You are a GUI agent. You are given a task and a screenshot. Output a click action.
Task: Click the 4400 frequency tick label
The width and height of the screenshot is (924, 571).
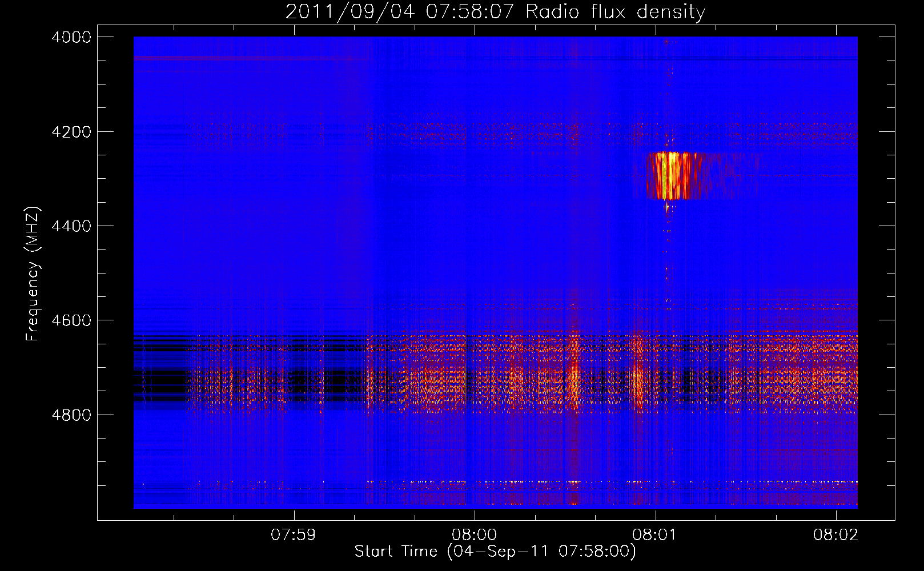[x=71, y=226]
